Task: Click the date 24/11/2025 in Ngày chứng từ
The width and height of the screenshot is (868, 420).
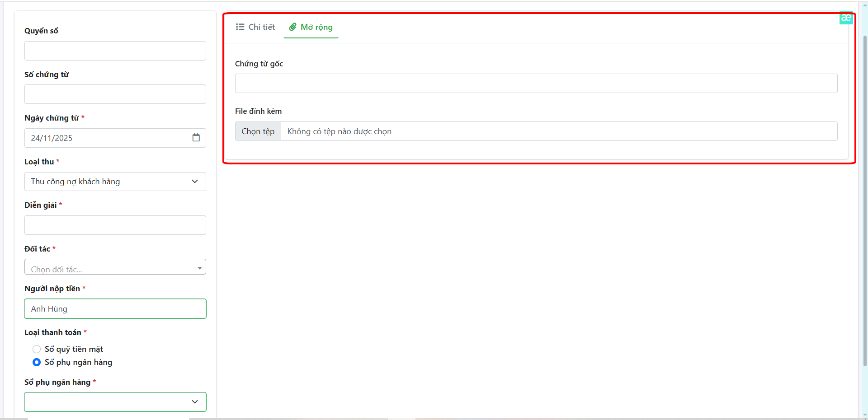Action: [x=52, y=138]
